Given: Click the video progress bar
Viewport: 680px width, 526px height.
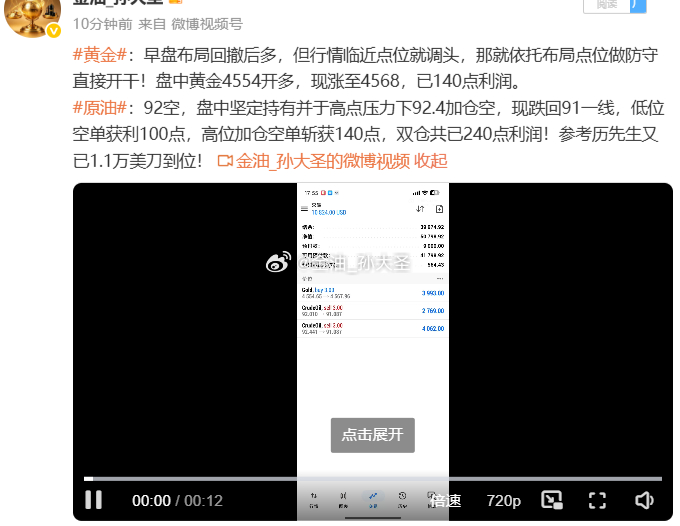Looking at the screenshot, I should tap(373, 479).
